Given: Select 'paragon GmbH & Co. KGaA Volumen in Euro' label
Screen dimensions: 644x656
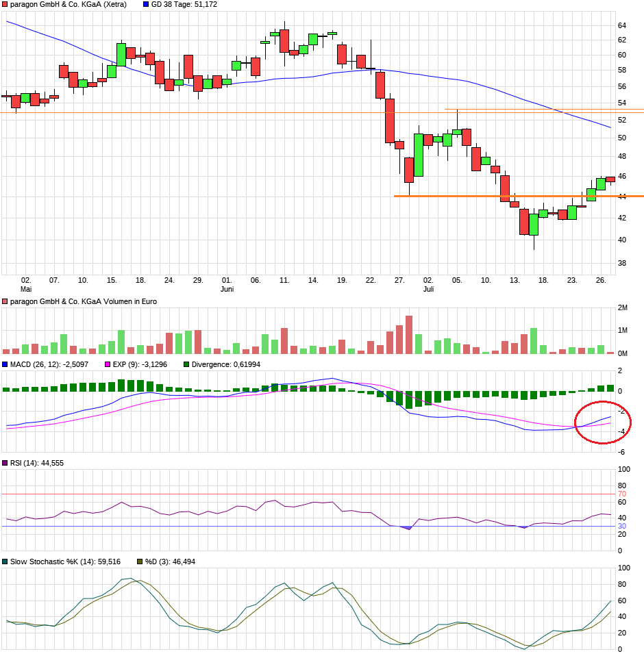Looking at the screenshot, I should (84, 302).
